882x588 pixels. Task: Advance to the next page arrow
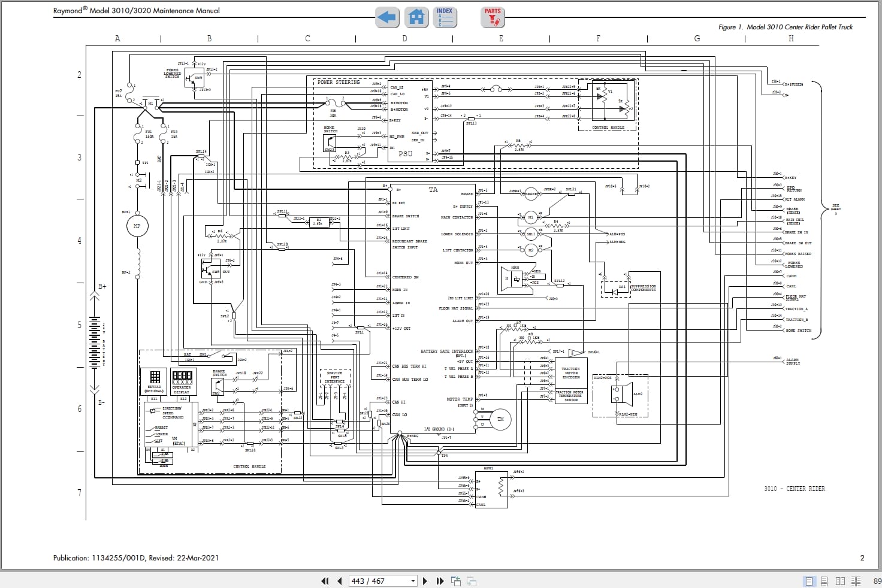tap(425, 581)
